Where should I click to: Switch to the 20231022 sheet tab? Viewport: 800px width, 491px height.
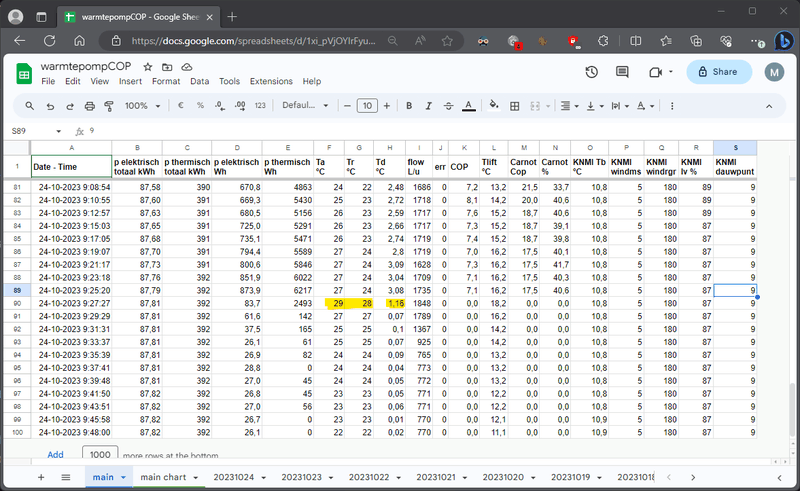click(369, 478)
